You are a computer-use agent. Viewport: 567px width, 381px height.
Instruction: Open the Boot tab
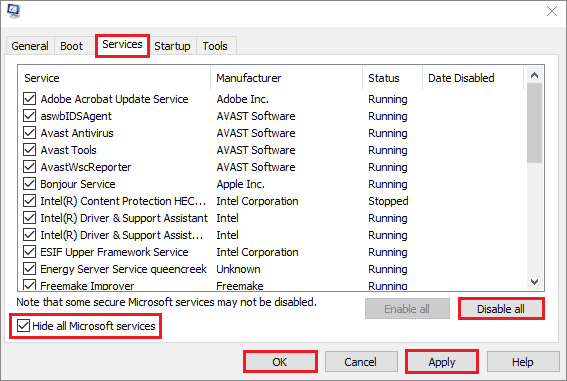tap(72, 46)
